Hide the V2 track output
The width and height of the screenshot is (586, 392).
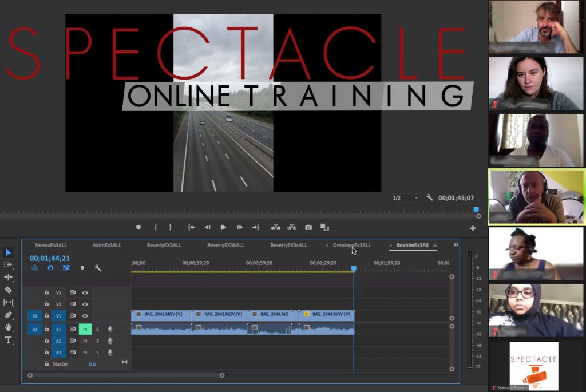click(85, 304)
